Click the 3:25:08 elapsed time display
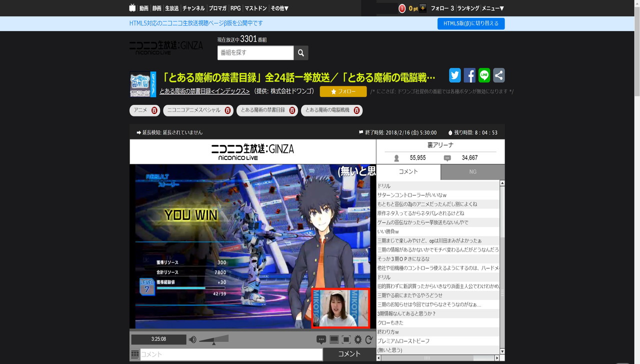The height and width of the screenshot is (364, 640). tap(158, 339)
